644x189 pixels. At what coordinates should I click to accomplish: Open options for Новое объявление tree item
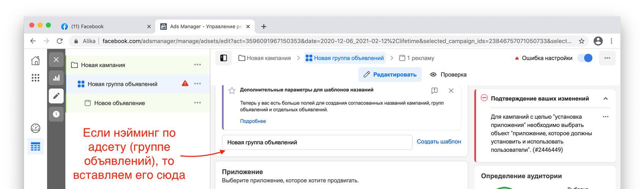(x=197, y=103)
